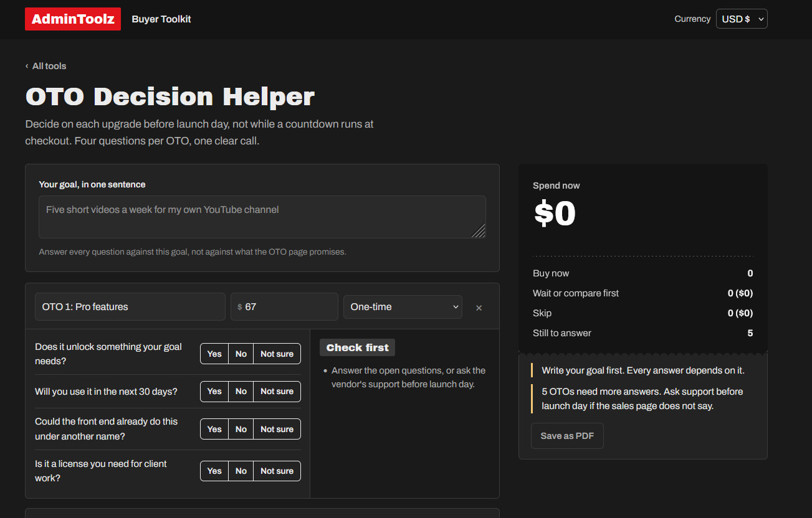This screenshot has height=518, width=812.
Task: Choose Not sure for front end question
Action: [277, 429]
